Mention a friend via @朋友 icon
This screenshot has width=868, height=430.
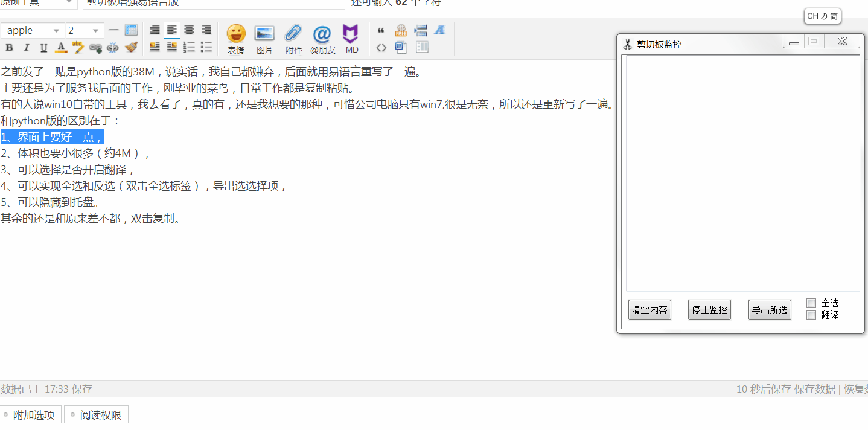point(323,39)
